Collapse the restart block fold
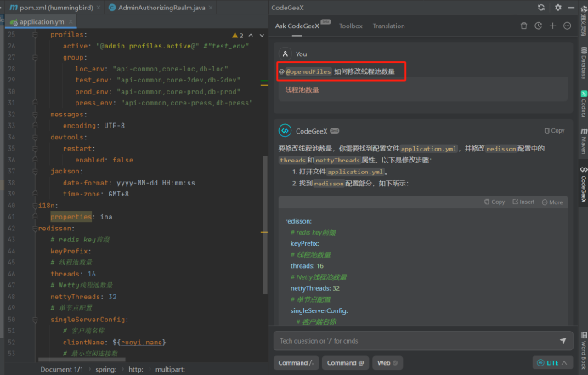Image resolution: width=588 pixels, height=375 pixels. click(35, 149)
